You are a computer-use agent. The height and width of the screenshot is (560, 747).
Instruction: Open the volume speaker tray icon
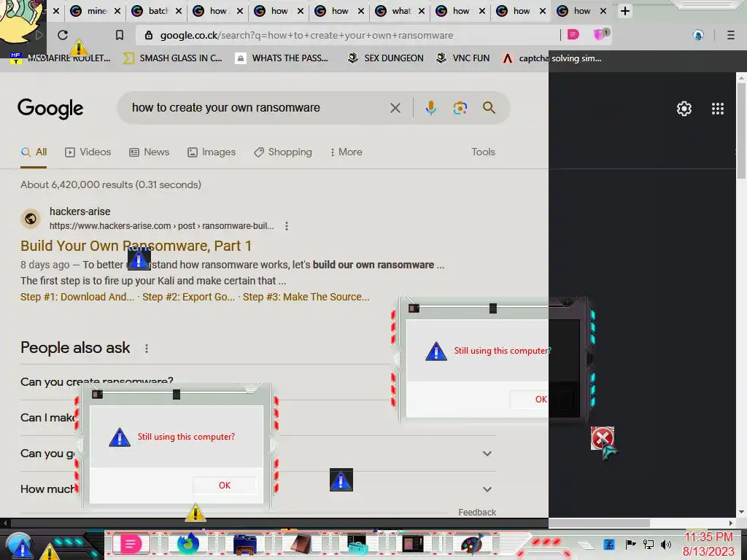point(665,544)
